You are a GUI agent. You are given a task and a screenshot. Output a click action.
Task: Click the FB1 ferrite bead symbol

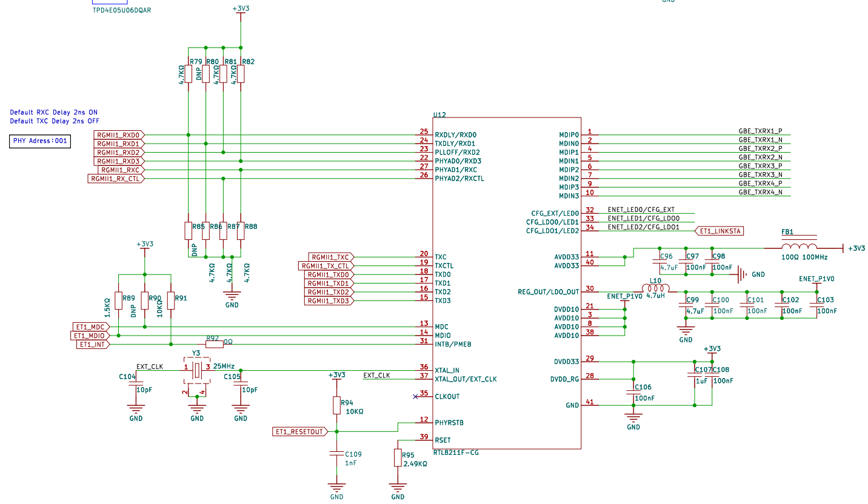coord(799,248)
